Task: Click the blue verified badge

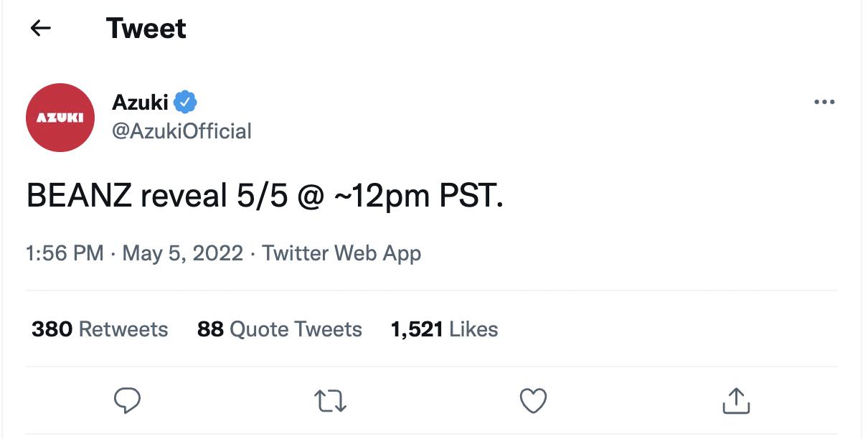Action: [186, 103]
